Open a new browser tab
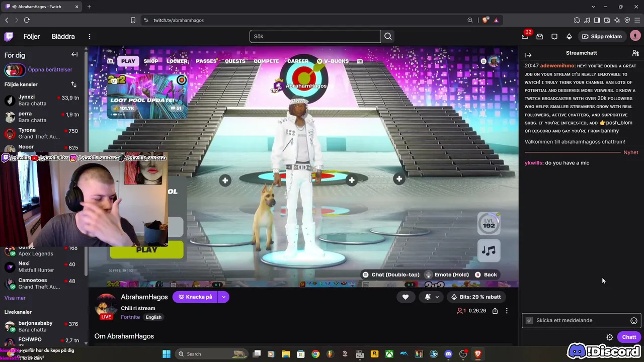This screenshot has height=362, width=644. (x=89, y=7)
